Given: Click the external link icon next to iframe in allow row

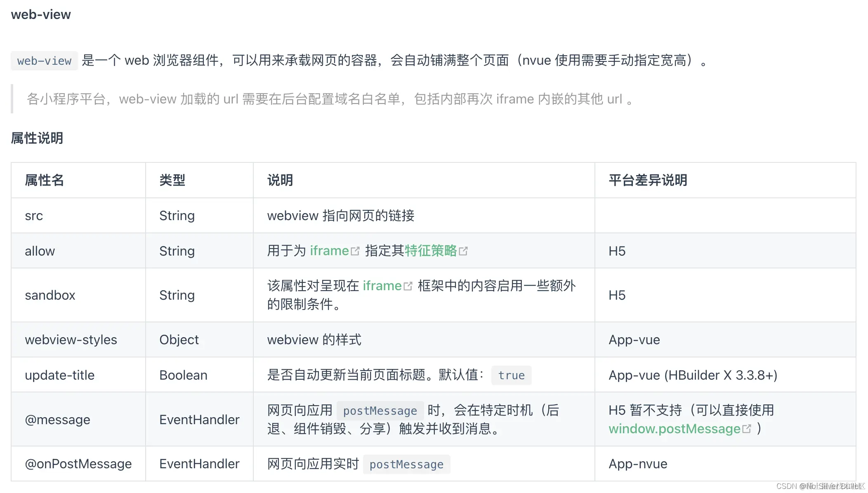Looking at the screenshot, I should pos(355,251).
